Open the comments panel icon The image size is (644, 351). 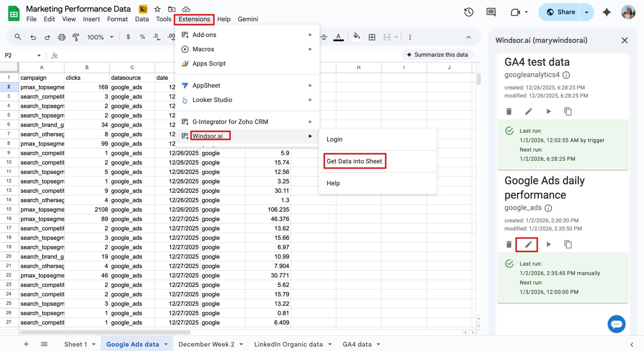click(491, 12)
